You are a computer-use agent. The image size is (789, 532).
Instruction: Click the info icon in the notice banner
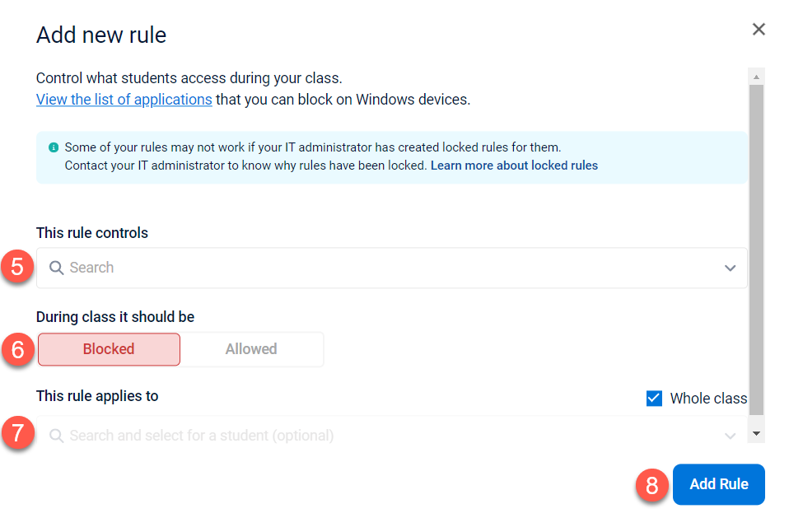54,147
